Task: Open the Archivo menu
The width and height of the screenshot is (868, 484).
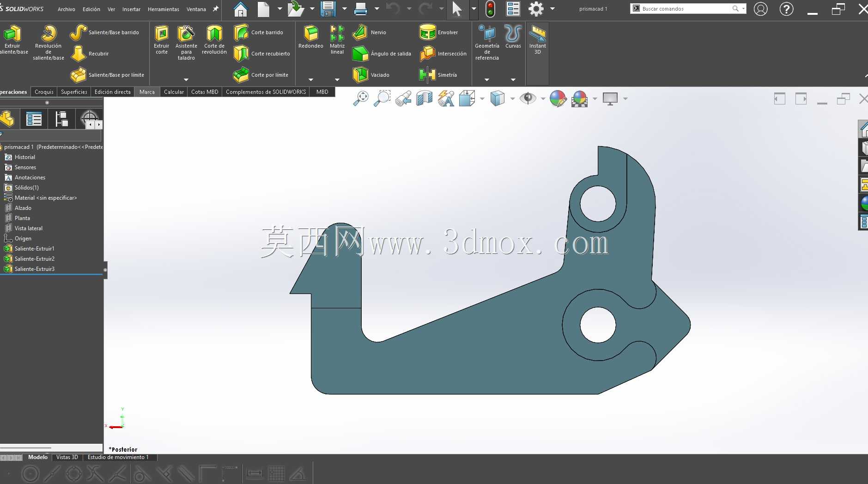Action: point(67,9)
